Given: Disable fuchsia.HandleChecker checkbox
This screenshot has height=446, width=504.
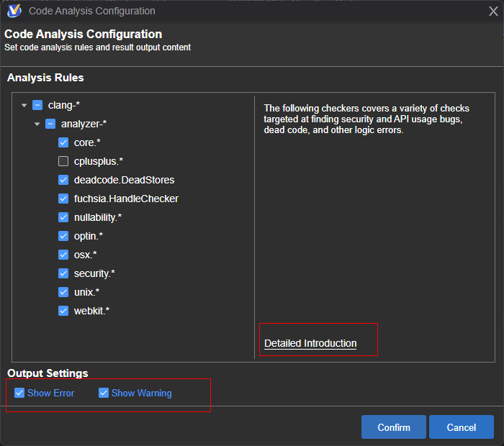Looking at the screenshot, I should 63,199.
